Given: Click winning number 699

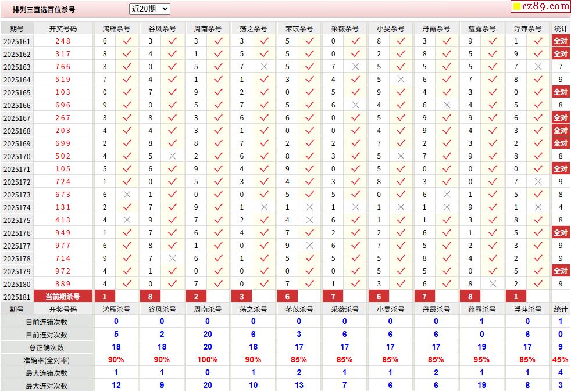Looking at the screenshot, I should (63, 143).
